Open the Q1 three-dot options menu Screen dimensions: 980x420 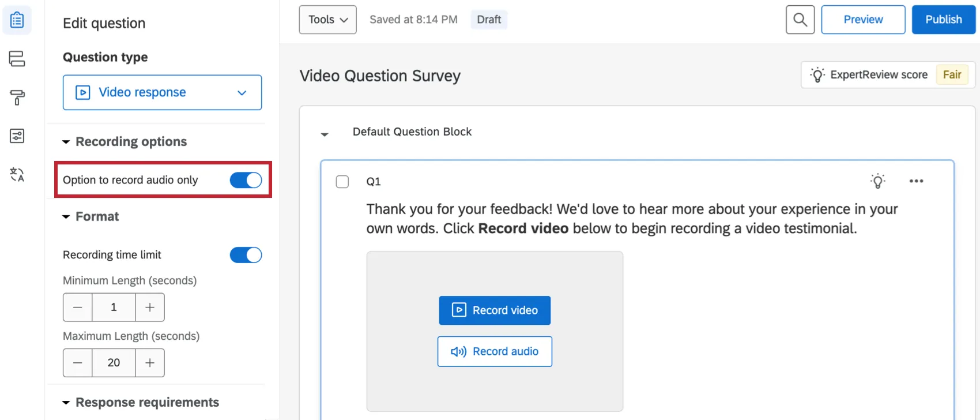point(916,181)
